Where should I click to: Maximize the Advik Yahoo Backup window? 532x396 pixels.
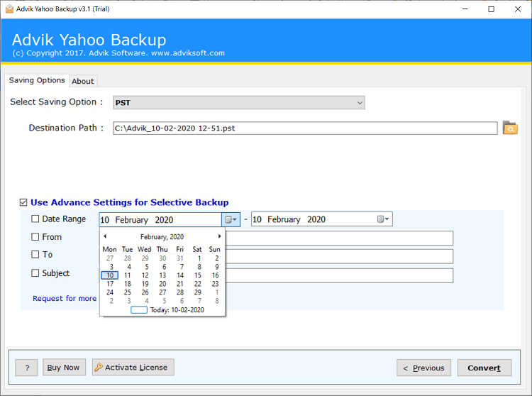(x=491, y=9)
